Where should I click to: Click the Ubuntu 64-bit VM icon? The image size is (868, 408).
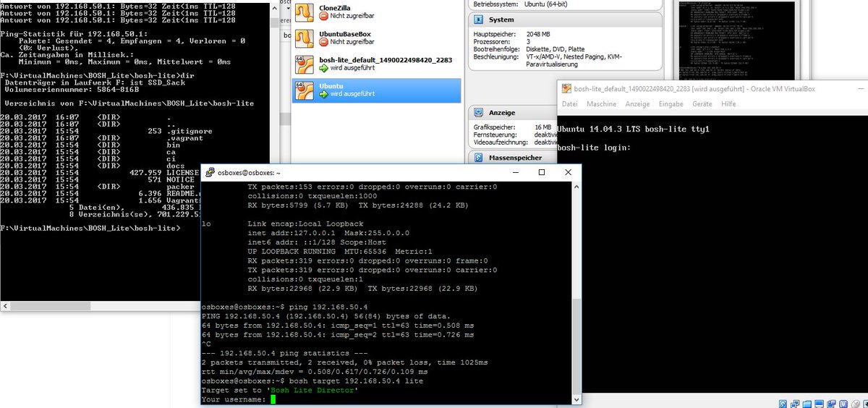pyautogui.click(x=304, y=90)
